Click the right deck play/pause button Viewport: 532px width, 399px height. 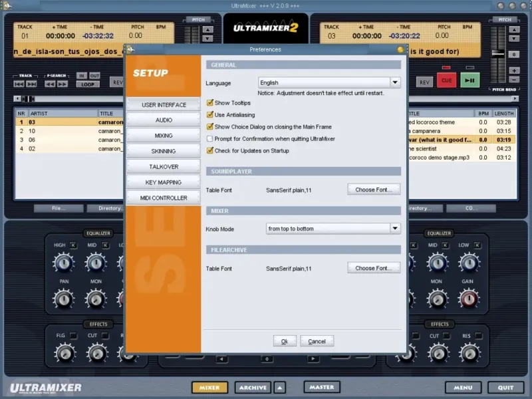(x=470, y=80)
